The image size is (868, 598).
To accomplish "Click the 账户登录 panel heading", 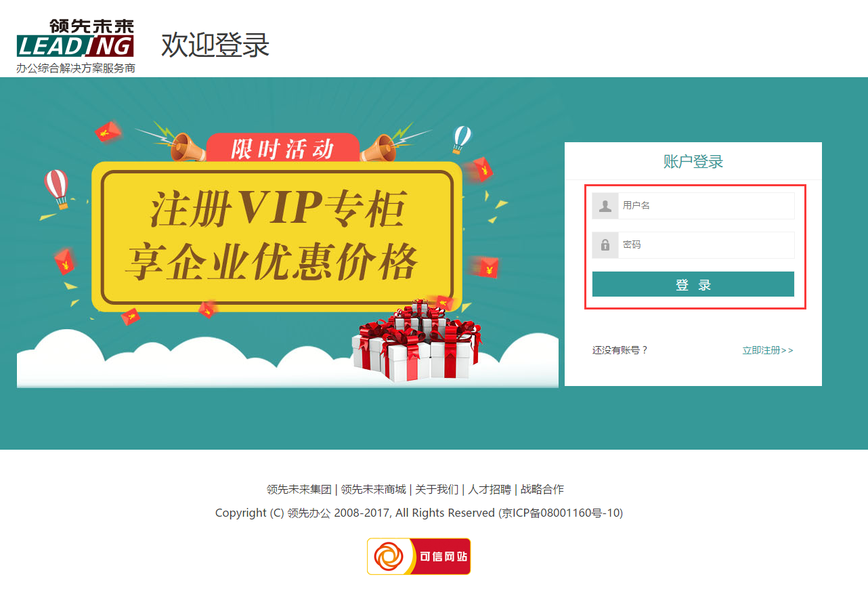I will pyautogui.click(x=693, y=162).
